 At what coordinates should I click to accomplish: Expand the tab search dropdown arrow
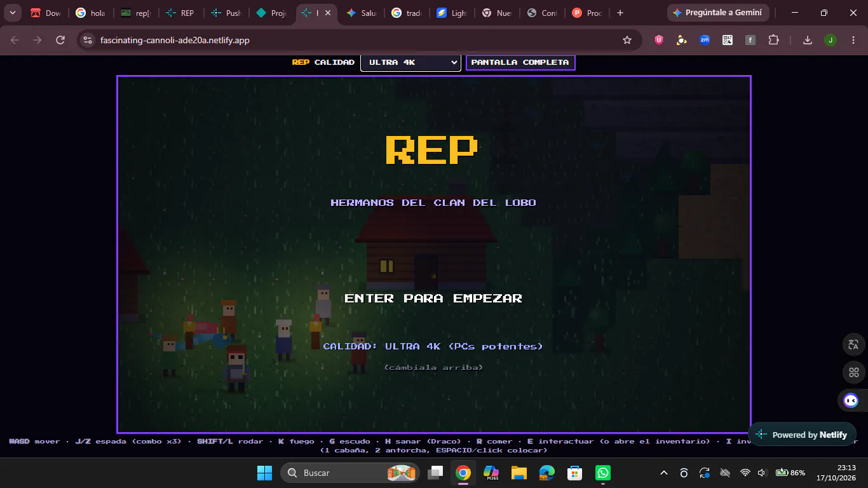12,13
